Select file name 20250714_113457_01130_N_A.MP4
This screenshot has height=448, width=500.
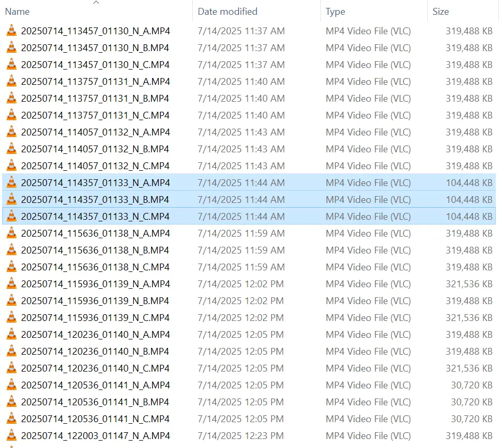(x=95, y=31)
